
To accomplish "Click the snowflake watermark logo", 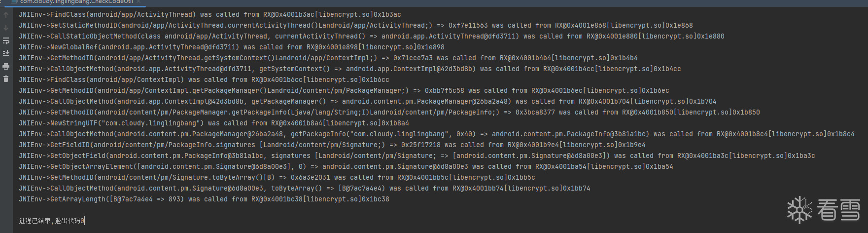I will (x=799, y=210).
